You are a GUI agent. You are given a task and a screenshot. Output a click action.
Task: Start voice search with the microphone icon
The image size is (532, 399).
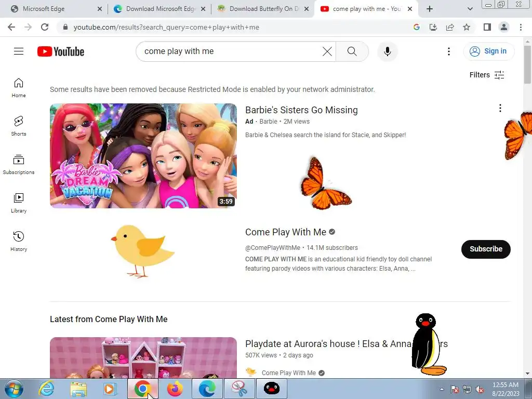tap(388, 51)
